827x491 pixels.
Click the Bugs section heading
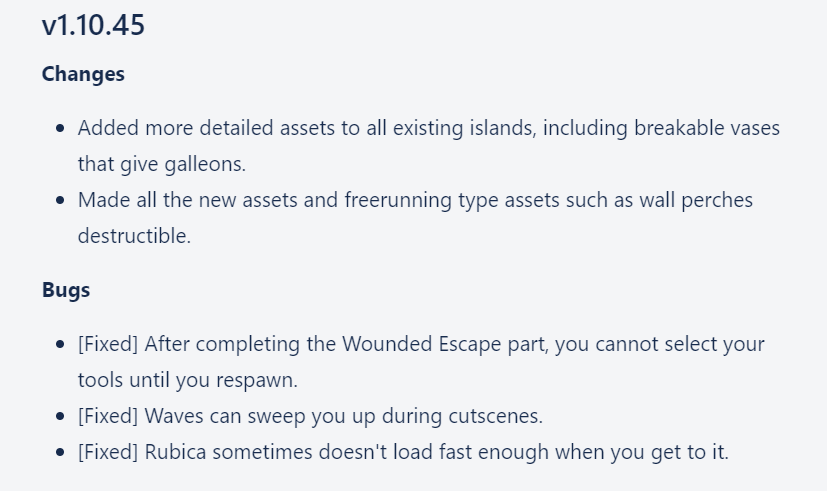point(66,290)
